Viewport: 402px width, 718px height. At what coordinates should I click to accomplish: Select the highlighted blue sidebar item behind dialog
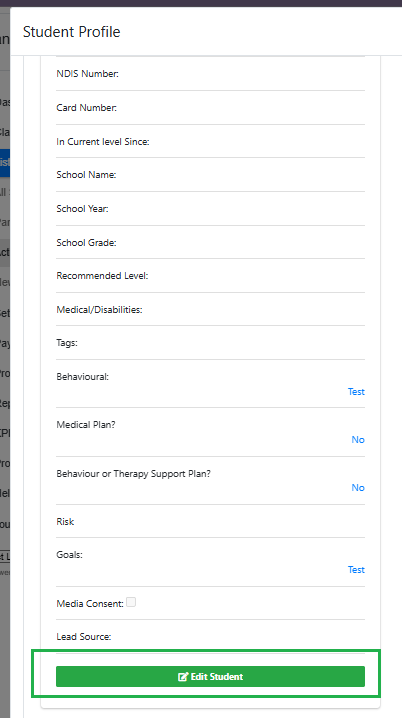[5, 163]
